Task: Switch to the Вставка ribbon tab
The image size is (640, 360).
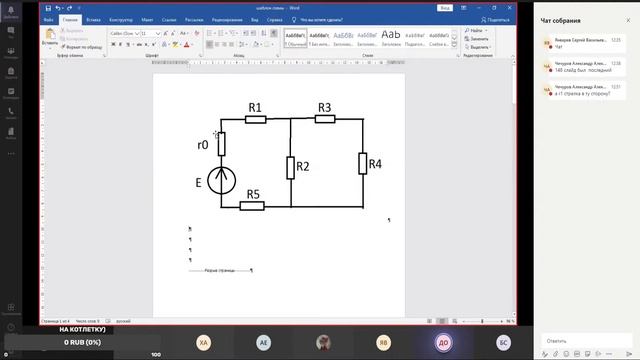Action: tap(93, 20)
